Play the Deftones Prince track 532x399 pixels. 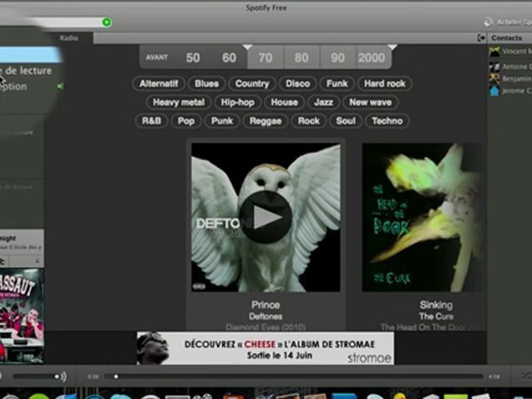265,217
